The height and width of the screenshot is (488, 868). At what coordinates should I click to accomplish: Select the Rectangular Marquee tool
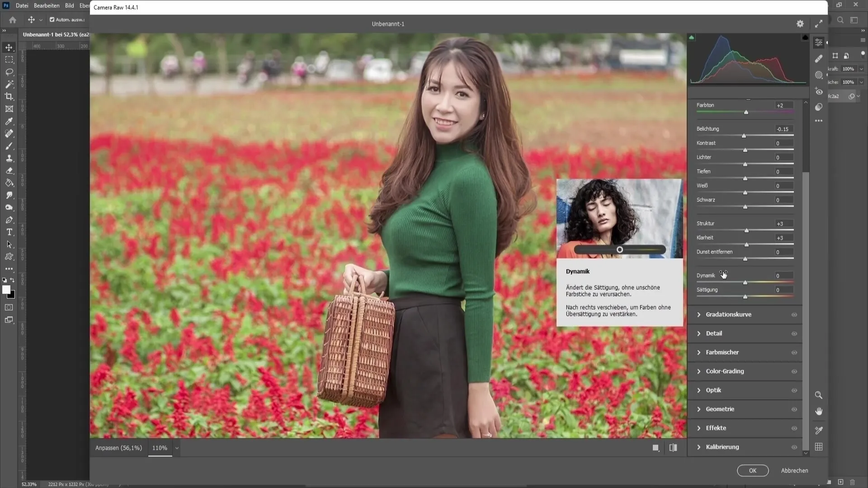coord(9,60)
